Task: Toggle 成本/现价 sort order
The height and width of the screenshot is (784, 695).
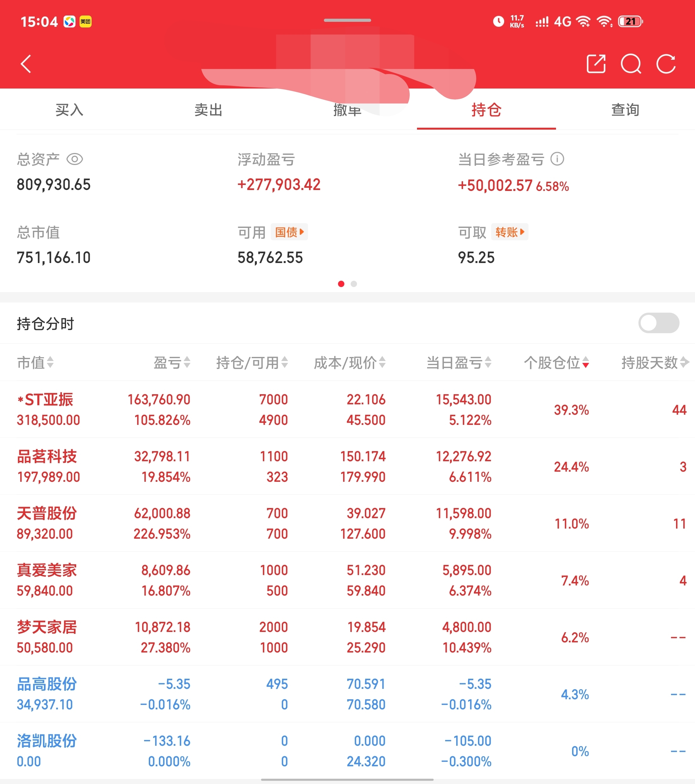Action: tap(382, 362)
